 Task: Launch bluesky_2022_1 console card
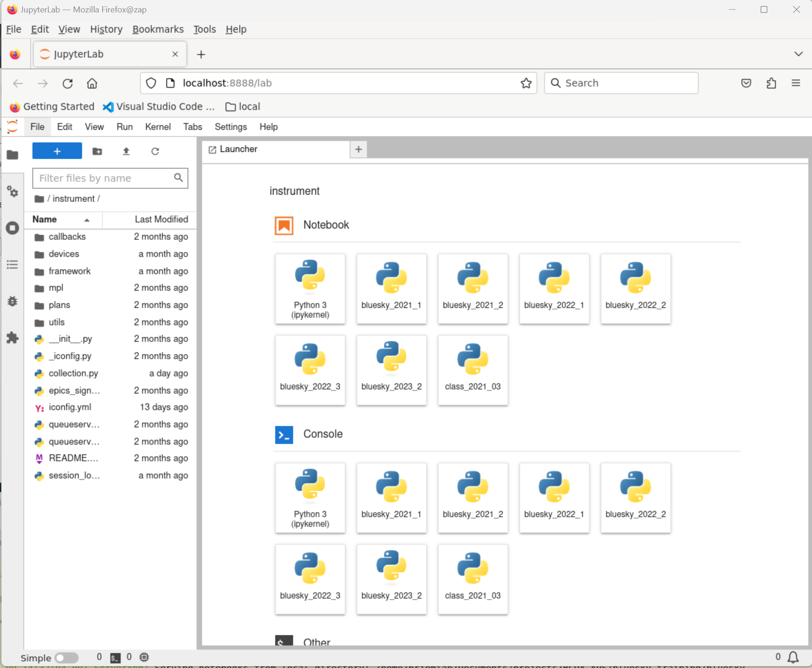point(554,498)
